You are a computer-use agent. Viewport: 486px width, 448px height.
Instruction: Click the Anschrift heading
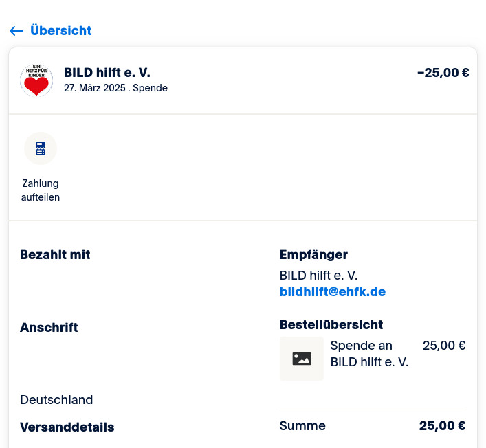[49, 328]
